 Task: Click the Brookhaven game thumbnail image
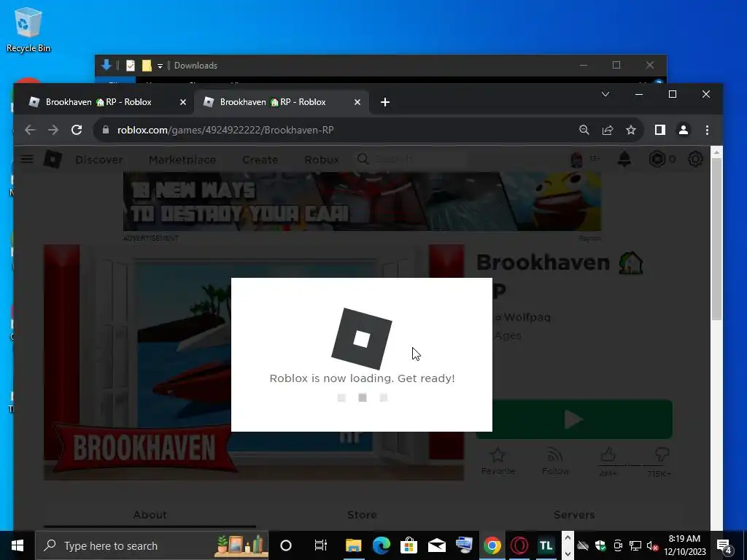(253, 362)
